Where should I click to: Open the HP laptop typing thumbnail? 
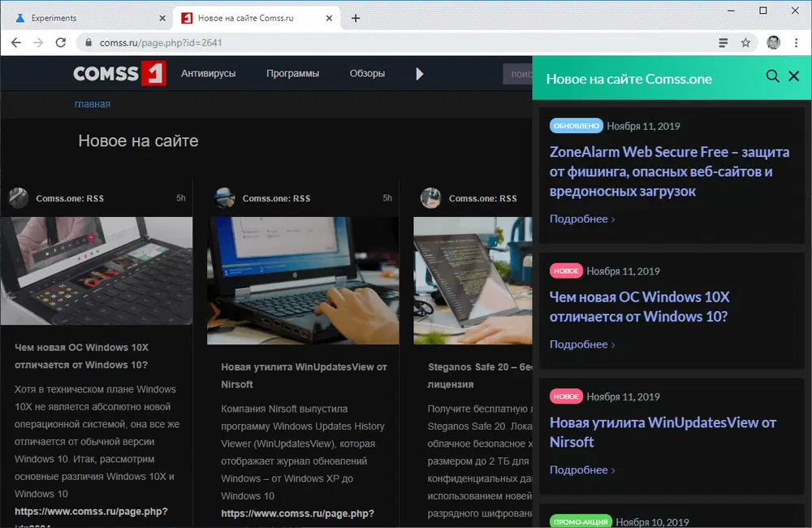pyautogui.click(x=303, y=280)
